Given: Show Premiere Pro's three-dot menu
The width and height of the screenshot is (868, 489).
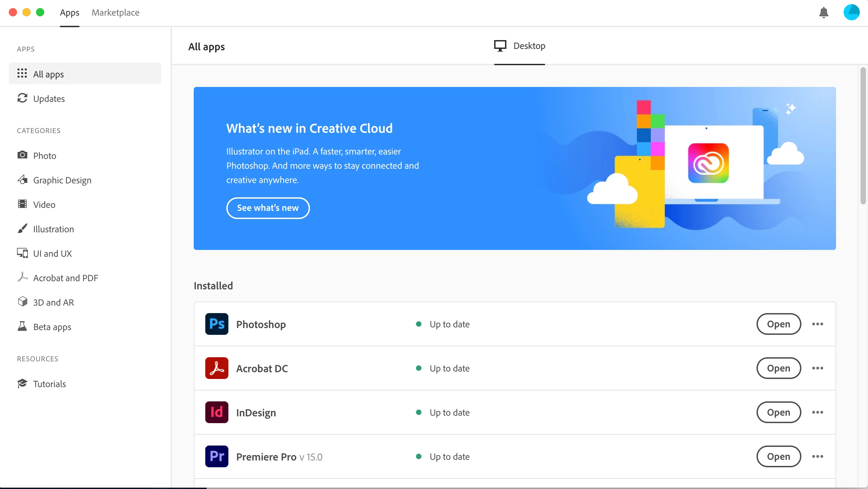Looking at the screenshot, I should [x=817, y=456].
